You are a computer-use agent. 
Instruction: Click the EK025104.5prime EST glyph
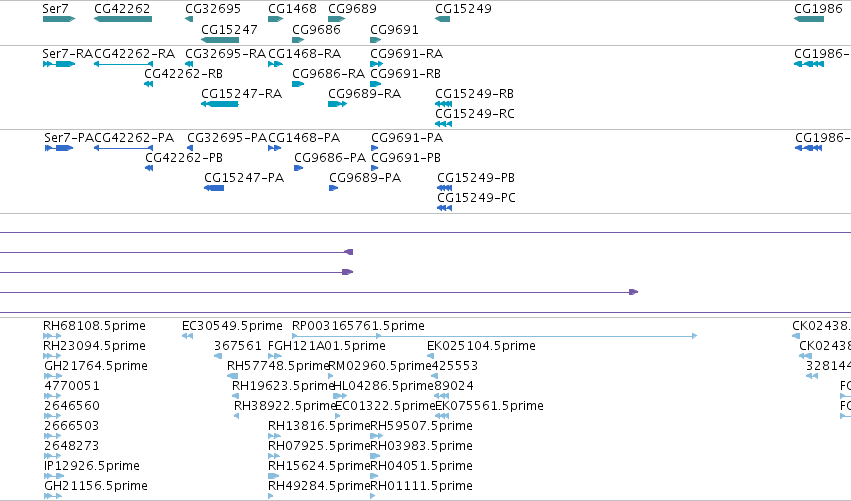[430, 356]
